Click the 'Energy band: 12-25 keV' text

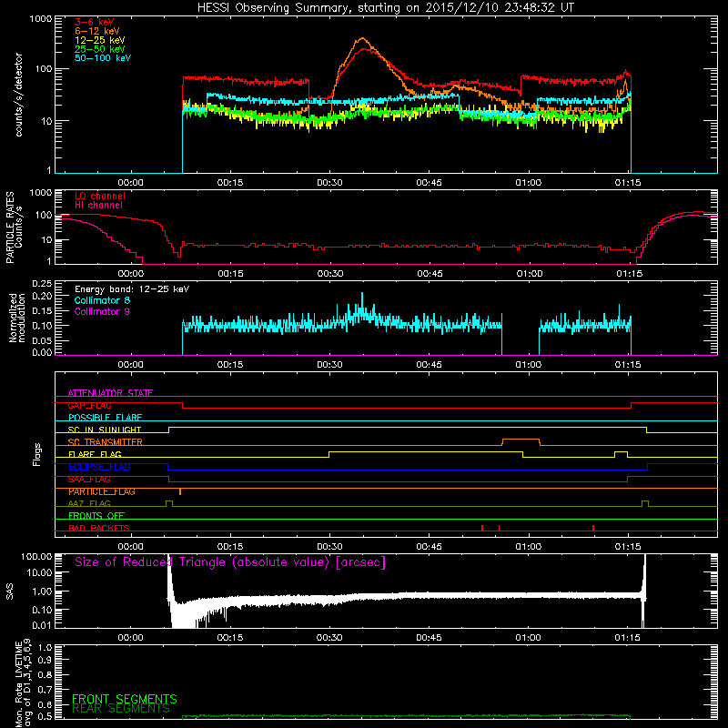pos(132,289)
